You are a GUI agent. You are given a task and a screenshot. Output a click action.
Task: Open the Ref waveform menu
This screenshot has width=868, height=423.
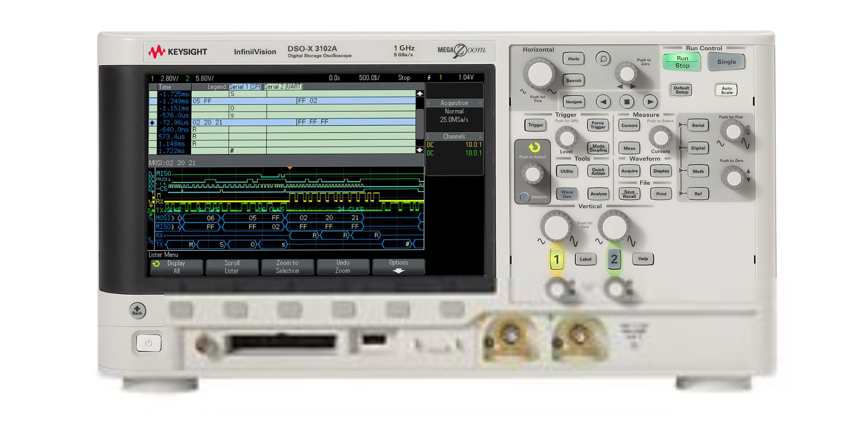tap(698, 193)
